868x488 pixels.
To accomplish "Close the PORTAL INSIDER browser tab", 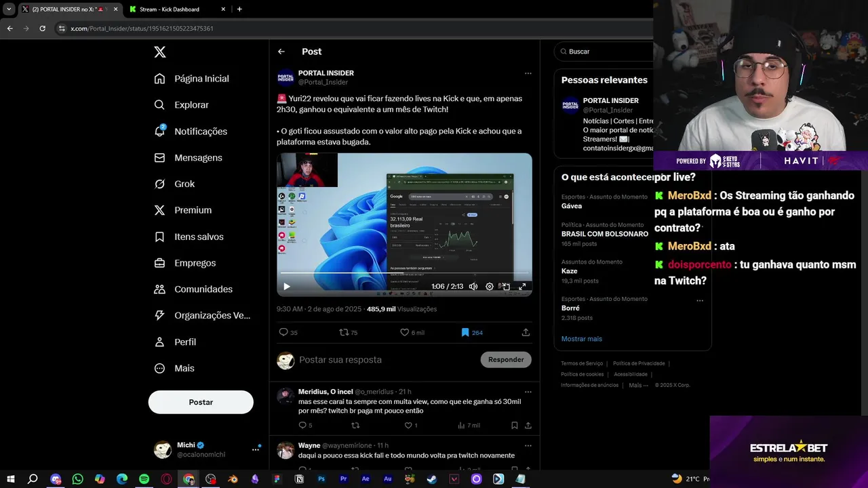I will [115, 9].
